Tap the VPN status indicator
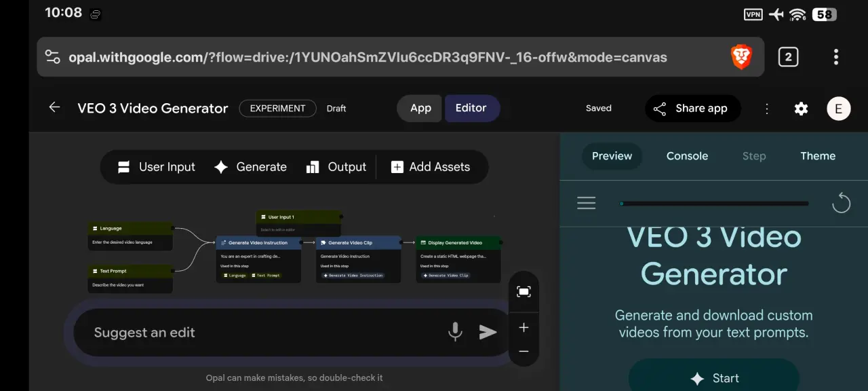 tap(753, 14)
